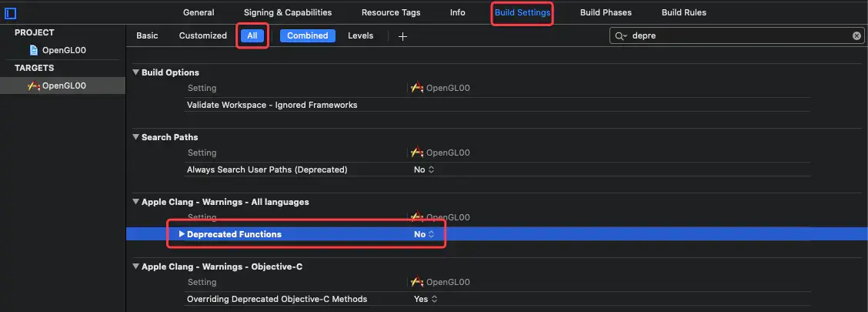This screenshot has height=312, width=868.
Task: Show Customized build settings
Action: tap(202, 35)
